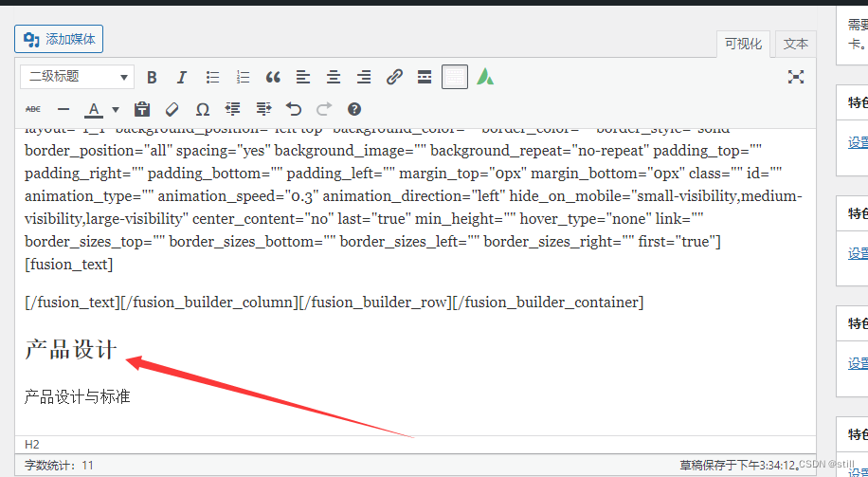Switch to the 文本 text editor tab
Image resolution: width=868 pixels, height=477 pixels.
point(795,44)
